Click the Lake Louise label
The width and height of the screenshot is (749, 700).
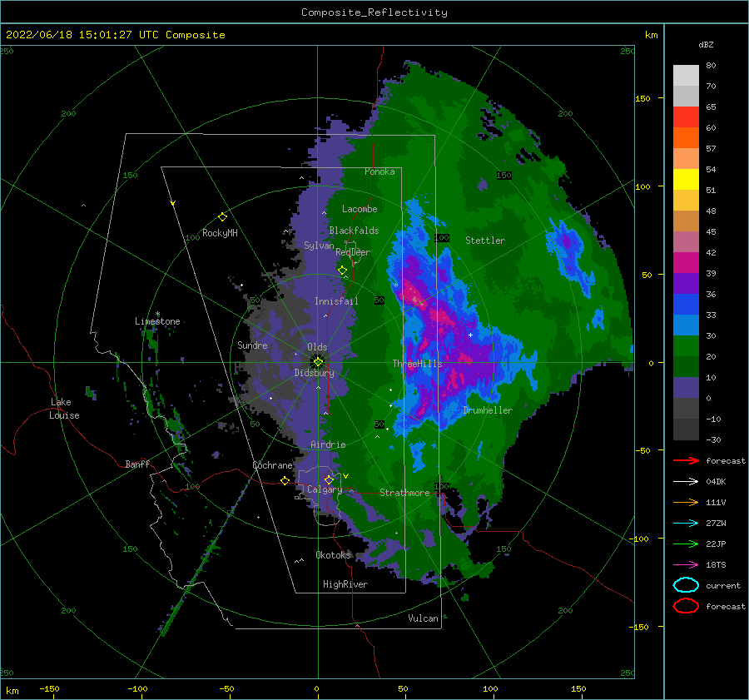tap(64, 409)
